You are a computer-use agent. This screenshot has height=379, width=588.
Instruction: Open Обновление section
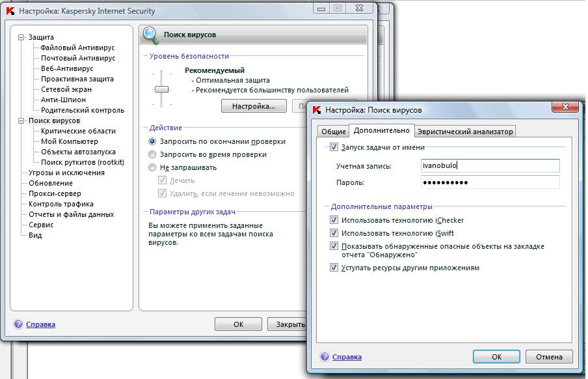pos(51,183)
